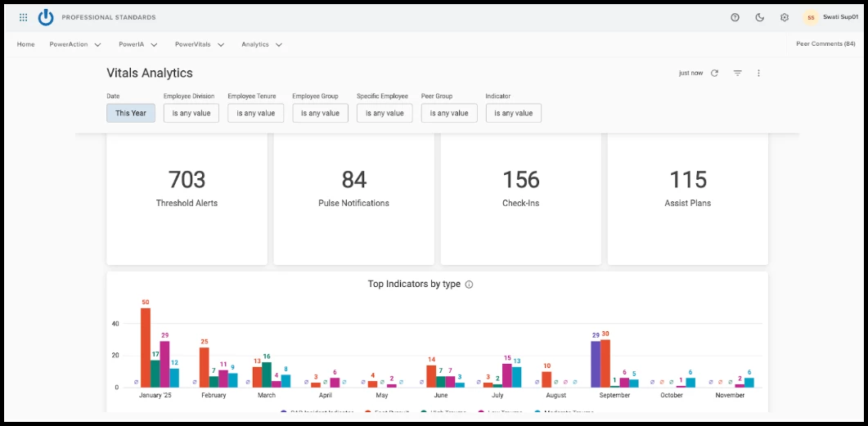Select September purple bar labeled 29
This screenshot has width=868, height=426.
[596, 364]
